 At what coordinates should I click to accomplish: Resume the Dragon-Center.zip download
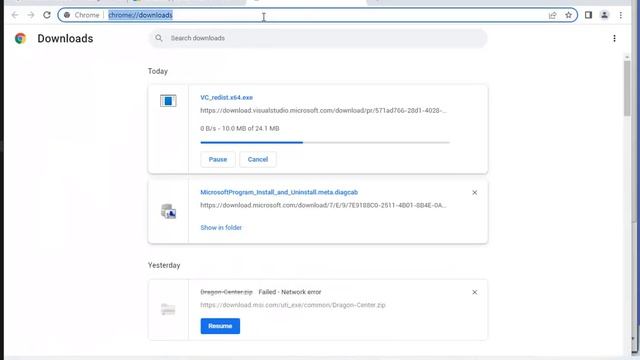tap(220, 326)
